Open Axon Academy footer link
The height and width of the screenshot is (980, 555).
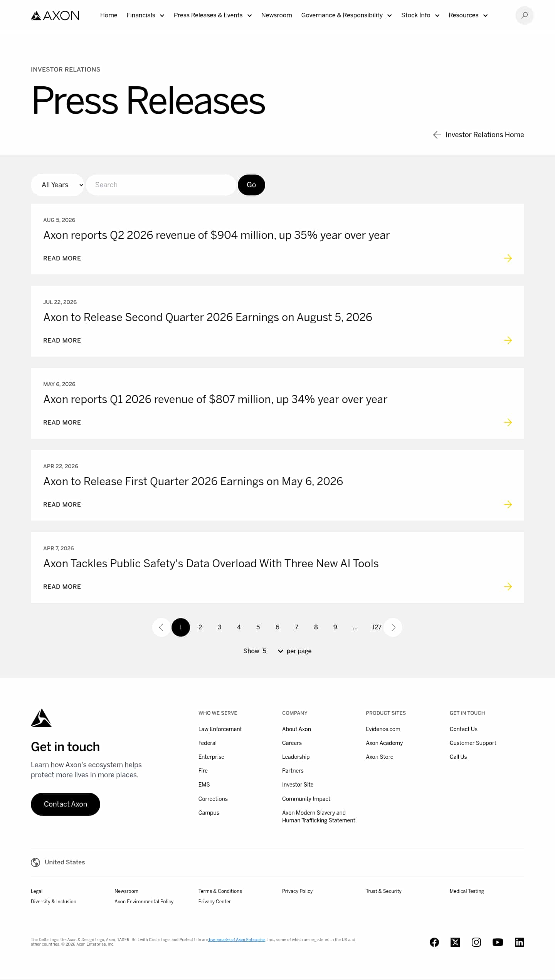pos(384,743)
